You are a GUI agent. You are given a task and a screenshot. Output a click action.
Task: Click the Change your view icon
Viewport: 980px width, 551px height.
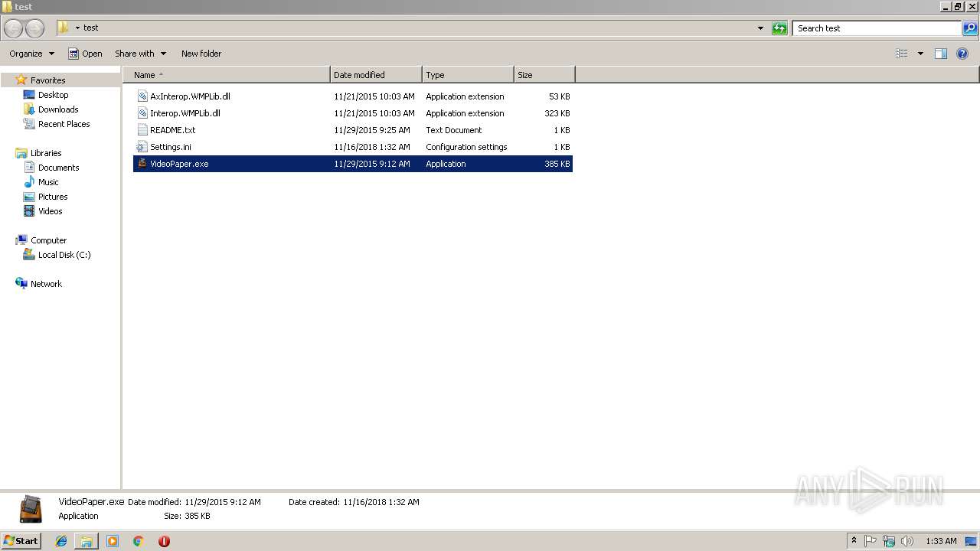pyautogui.click(x=902, y=54)
